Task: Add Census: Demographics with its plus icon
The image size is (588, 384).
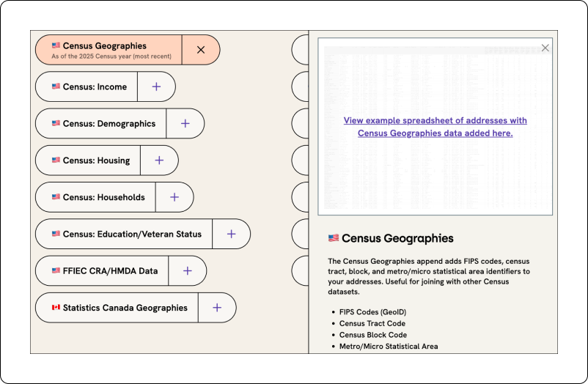Action: tap(185, 123)
